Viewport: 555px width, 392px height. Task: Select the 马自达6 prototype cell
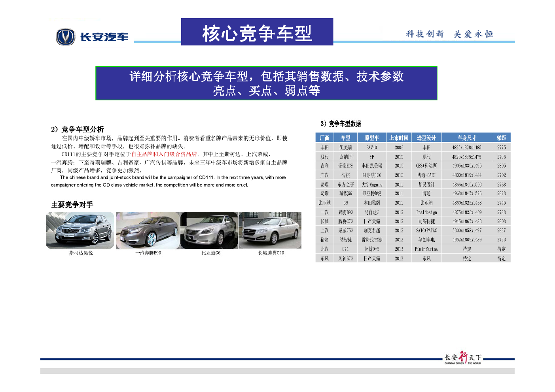click(x=372, y=212)
